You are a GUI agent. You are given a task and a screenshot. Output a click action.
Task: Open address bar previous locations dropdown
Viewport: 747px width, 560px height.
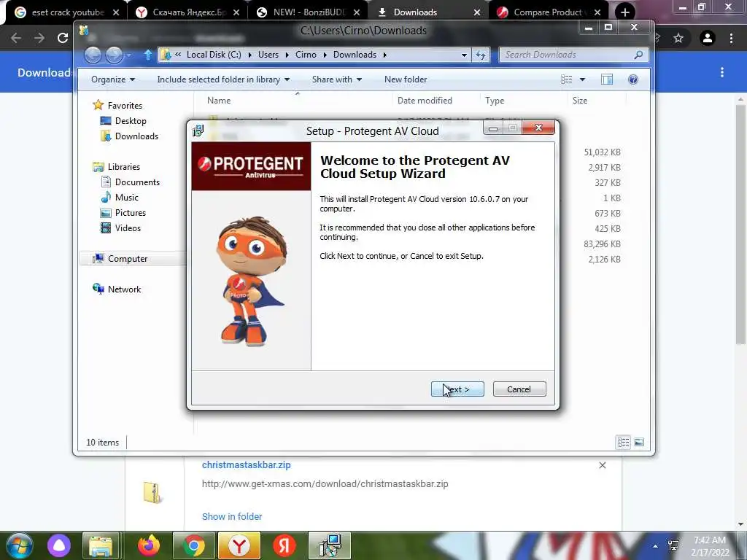point(464,55)
